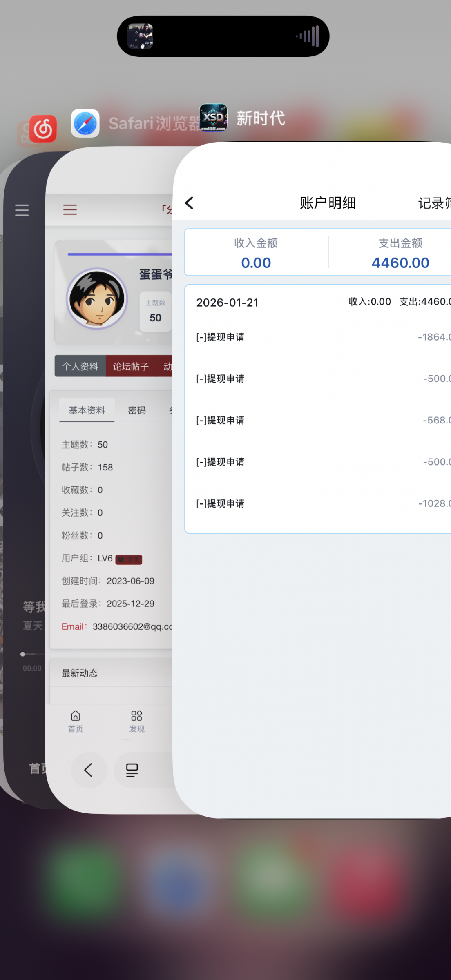Tap the XSD 新时代 app icon
The height and width of the screenshot is (980, 451).
click(213, 118)
